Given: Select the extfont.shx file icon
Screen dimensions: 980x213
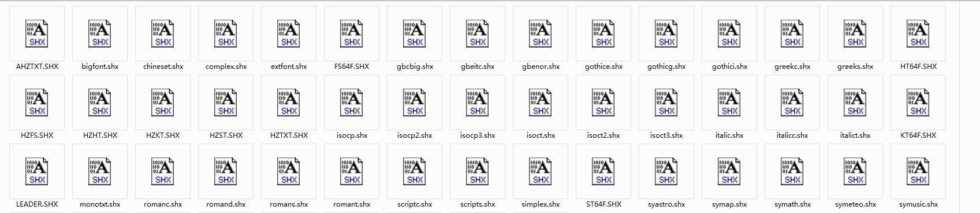Looking at the screenshot, I should coord(289,34).
